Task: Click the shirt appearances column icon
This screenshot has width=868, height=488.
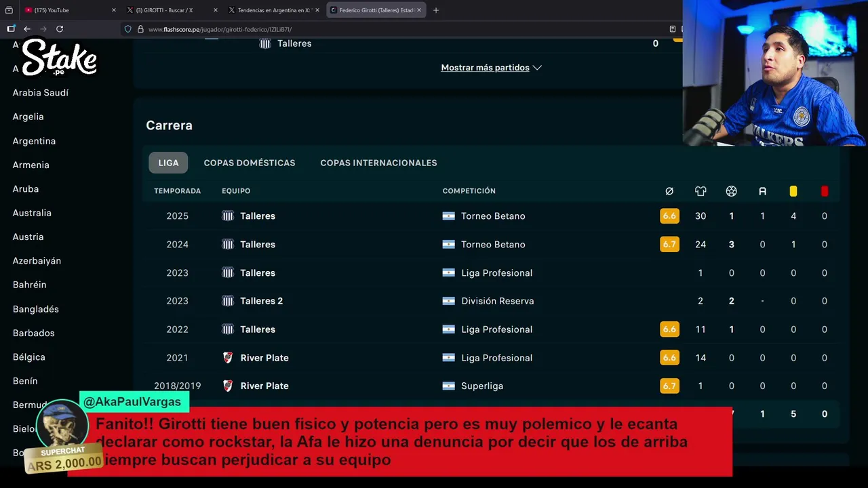Action: click(x=701, y=191)
